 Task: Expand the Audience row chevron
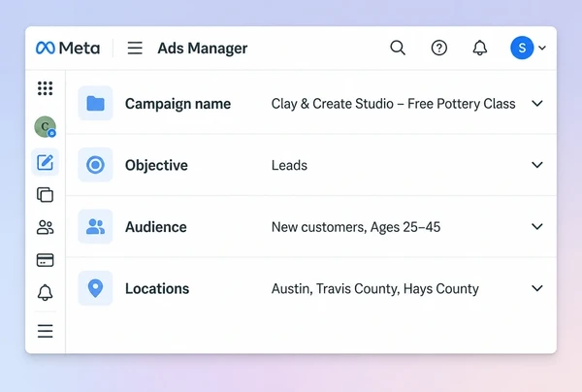click(x=537, y=226)
